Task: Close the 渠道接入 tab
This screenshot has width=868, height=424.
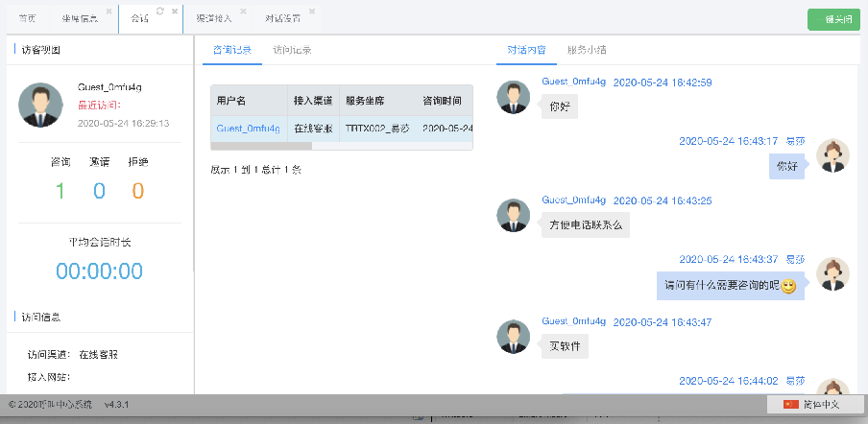Action: pos(243,12)
